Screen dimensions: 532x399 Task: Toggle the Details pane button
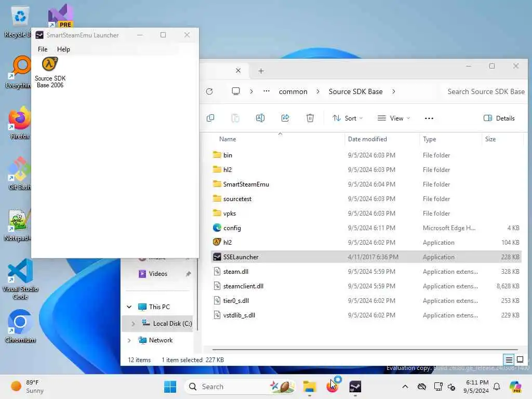[499, 118]
